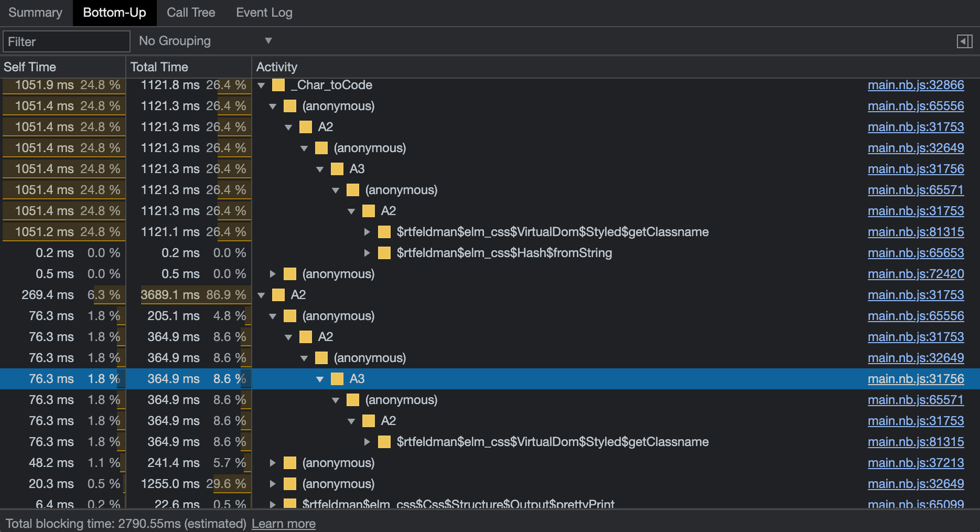Click yellow icon of (anonymous) main.nb.js:37213 row

(x=290, y=463)
